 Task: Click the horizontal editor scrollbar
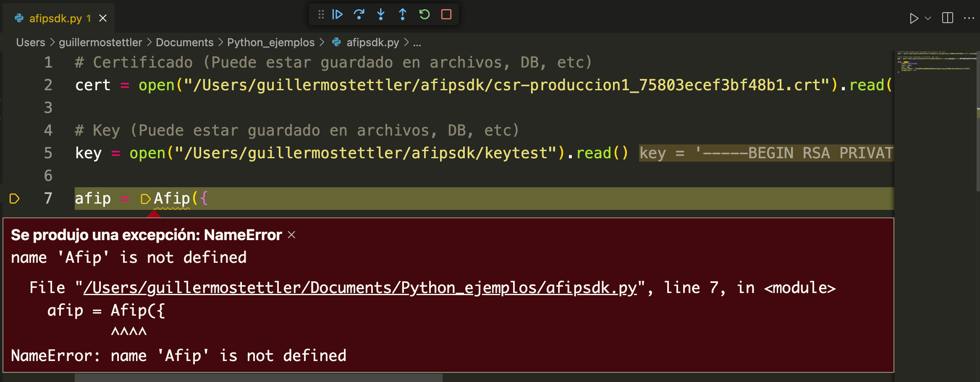(258, 378)
